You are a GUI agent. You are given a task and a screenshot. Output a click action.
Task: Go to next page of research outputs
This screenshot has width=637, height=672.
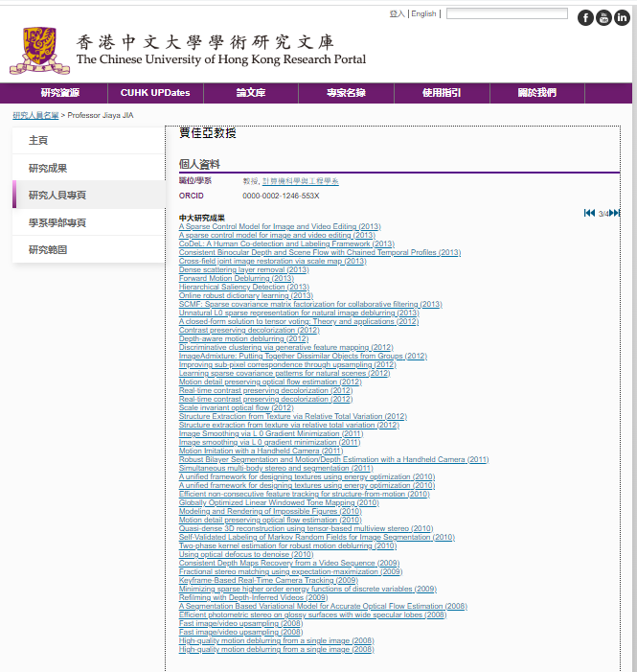coord(611,213)
